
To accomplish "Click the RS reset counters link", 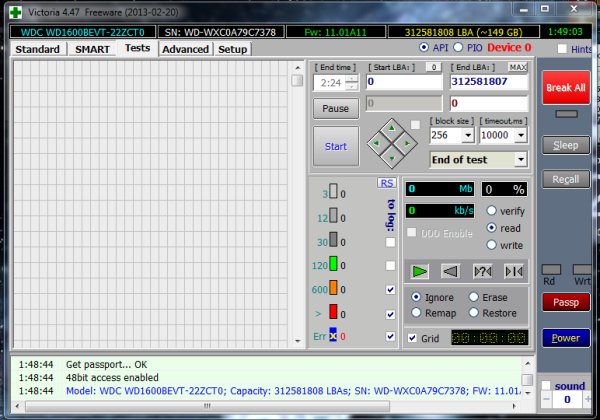I will (387, 183).
